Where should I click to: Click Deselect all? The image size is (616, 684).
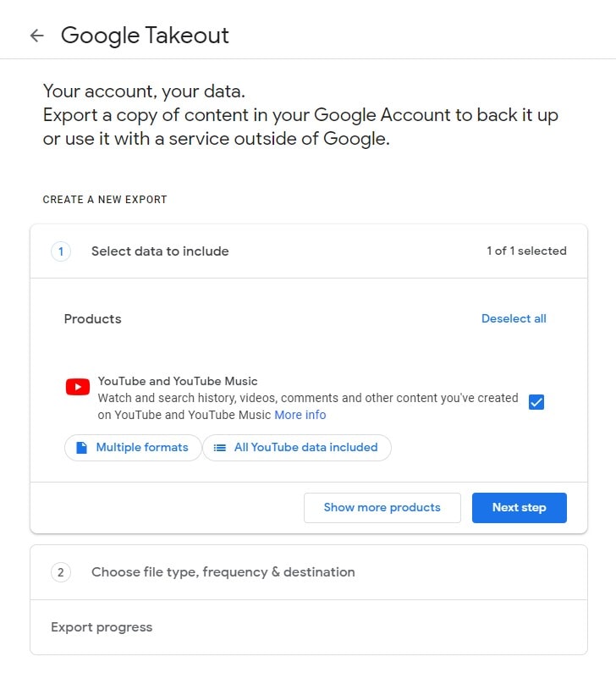514,318
